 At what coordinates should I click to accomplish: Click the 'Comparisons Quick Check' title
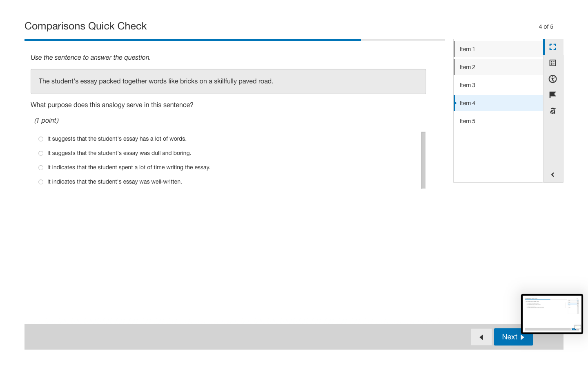click(86, 26)
